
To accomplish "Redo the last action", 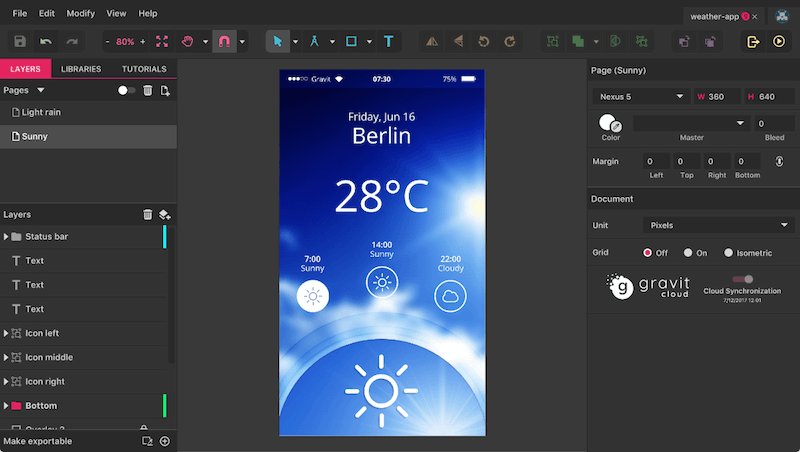I will [x=72, y=41].
